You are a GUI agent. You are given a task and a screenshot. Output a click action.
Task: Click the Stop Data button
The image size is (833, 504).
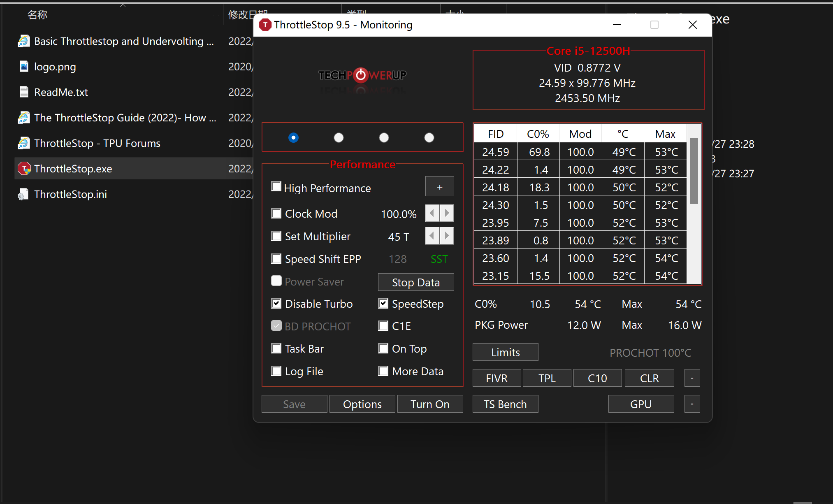pyautogui.click(x=415, y=282)
